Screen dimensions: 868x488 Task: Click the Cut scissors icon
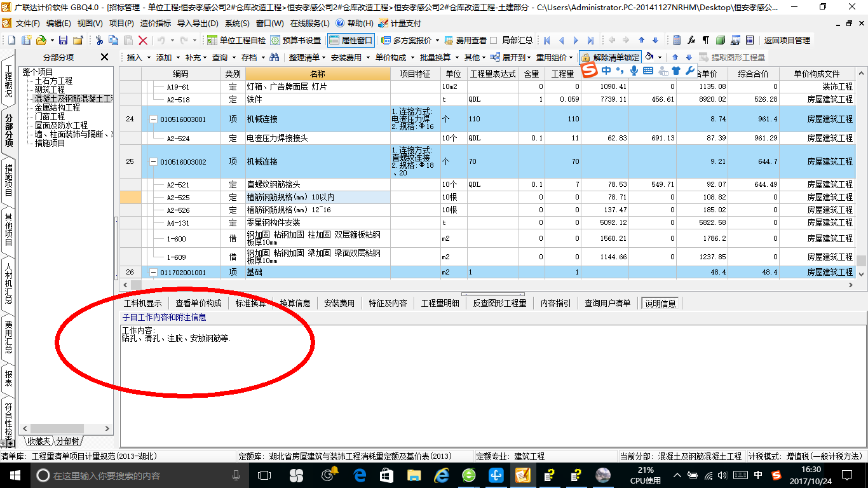pos(99,40)
